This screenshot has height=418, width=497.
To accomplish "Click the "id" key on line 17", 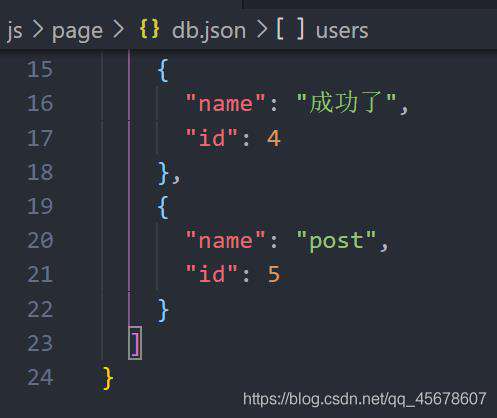I will pyautogui.click(x=212, y=137).
